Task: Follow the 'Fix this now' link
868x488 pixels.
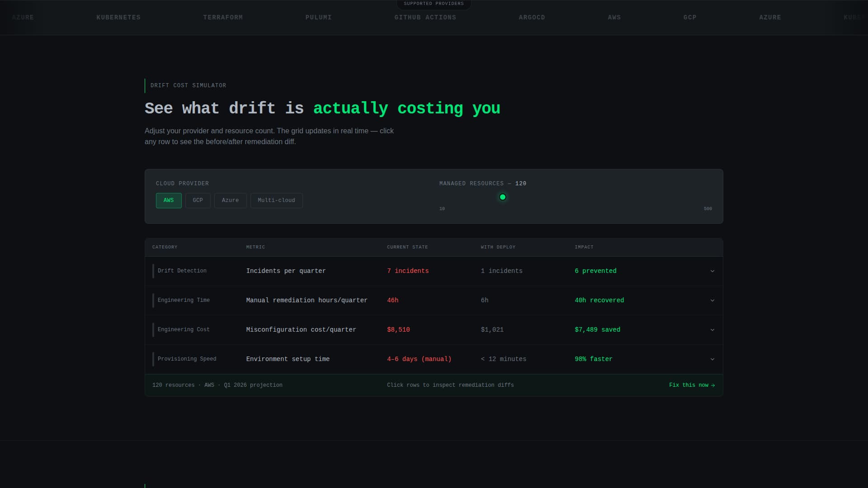Action: point(692,385)
